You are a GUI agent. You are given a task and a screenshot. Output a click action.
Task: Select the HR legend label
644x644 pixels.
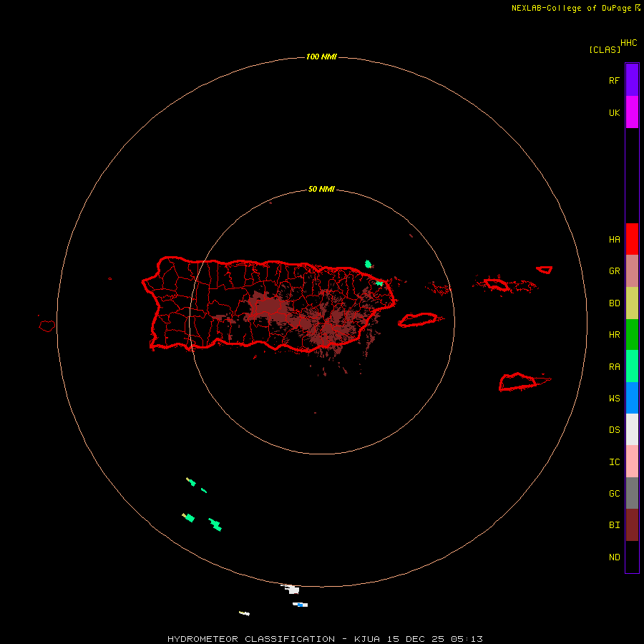point(614,335)
